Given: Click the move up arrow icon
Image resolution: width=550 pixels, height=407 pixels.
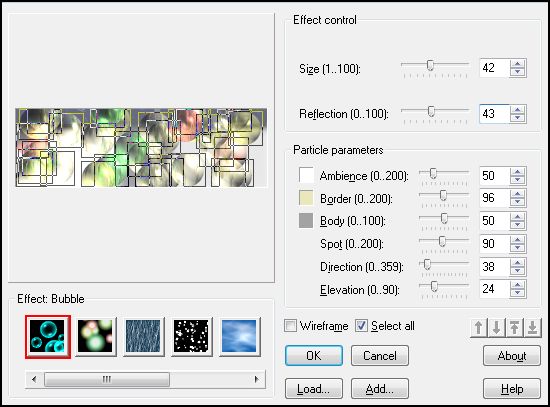Looking at the screenshot, I should pyautogui.click(x=478, y=328).
